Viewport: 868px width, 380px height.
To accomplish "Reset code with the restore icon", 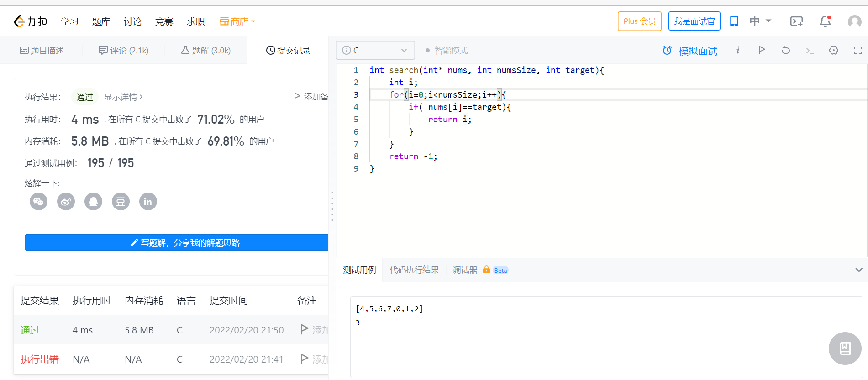I will (785, 50).
